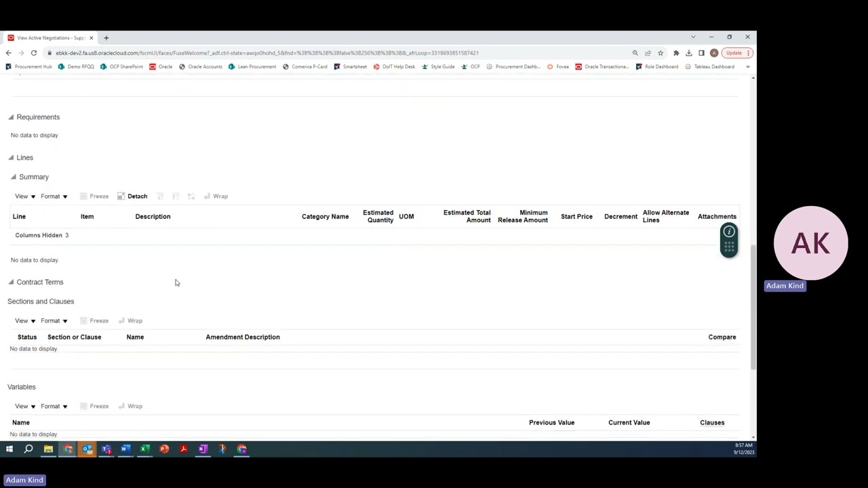
Task: Open the Format menu under Variables
Action: pyautogui.click(x=54, y=406)
